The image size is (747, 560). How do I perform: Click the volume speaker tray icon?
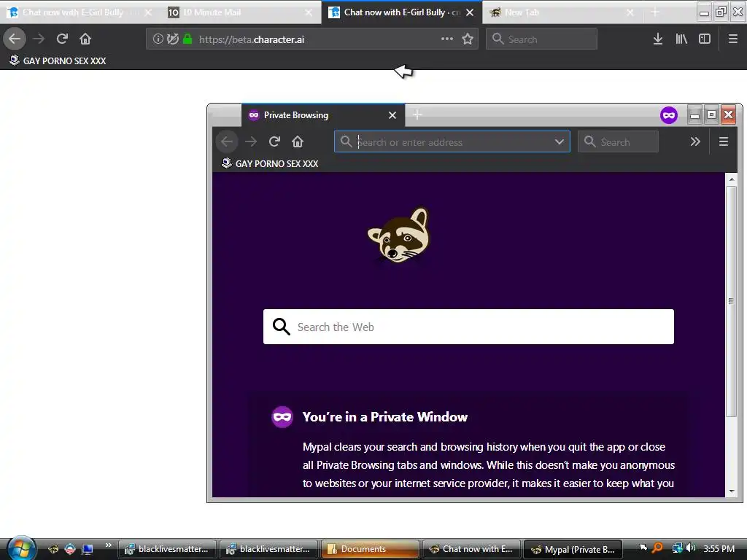coord(690,548)
